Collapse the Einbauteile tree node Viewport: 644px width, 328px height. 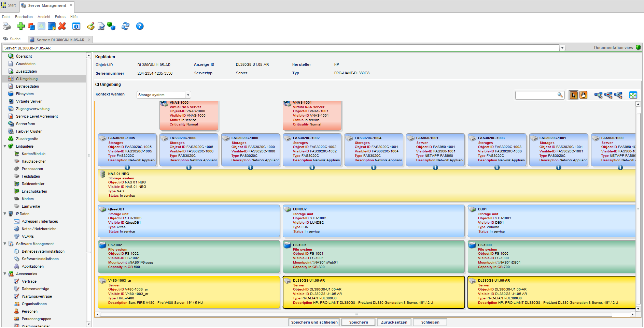[5, 146]
